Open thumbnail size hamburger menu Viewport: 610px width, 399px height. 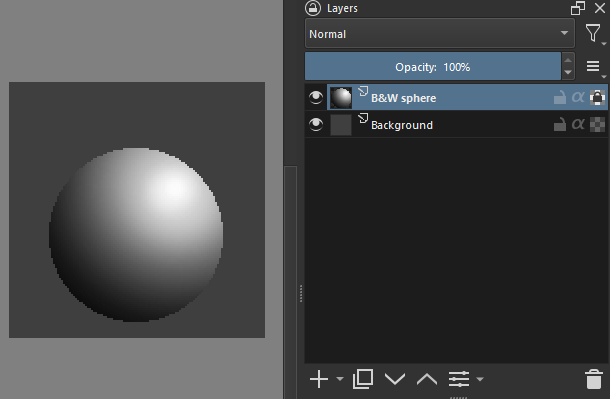tap(593, 66)
